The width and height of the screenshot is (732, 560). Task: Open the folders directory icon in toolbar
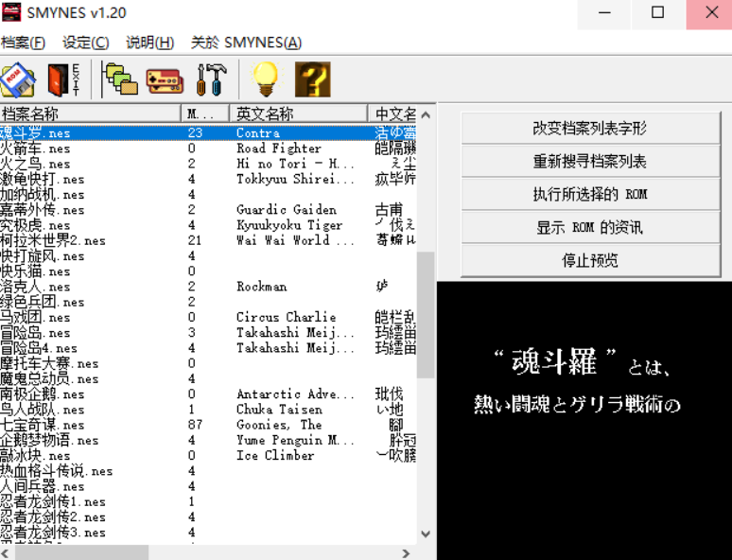click(x=119, y=79)
